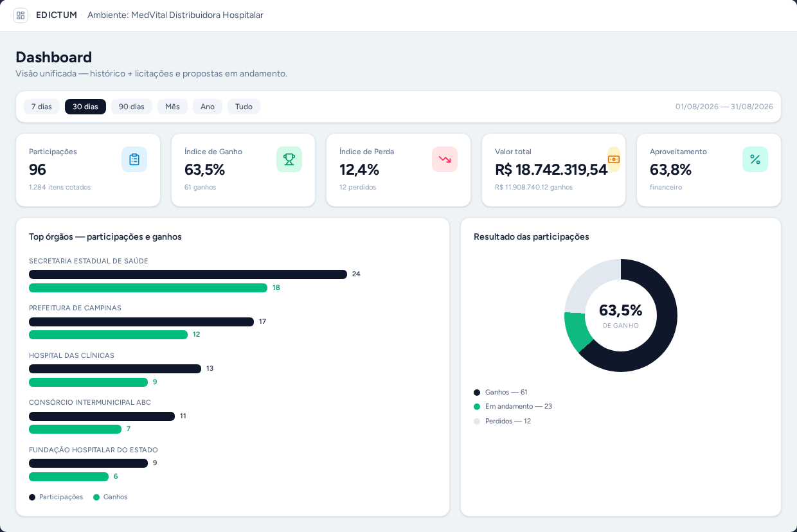Screen dimensions: 797x532
Task: Click the FUNDAÇÃO HOSPITALAR DO ESTADO label
Action: pos(93,450)
